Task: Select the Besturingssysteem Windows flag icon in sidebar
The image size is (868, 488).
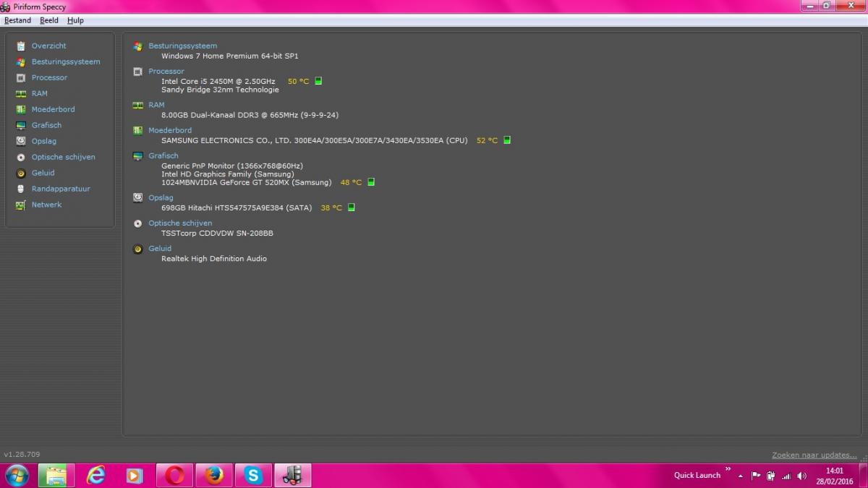Action: click(21, 61)
